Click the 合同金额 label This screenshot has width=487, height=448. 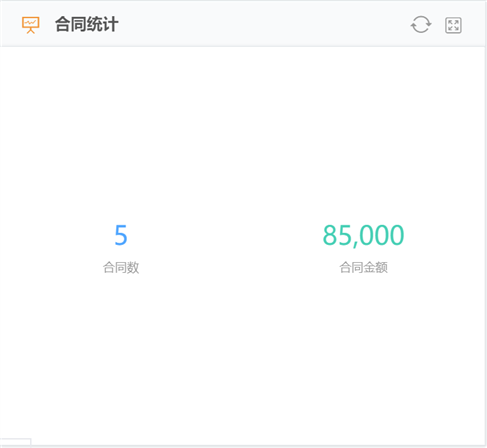363,267
